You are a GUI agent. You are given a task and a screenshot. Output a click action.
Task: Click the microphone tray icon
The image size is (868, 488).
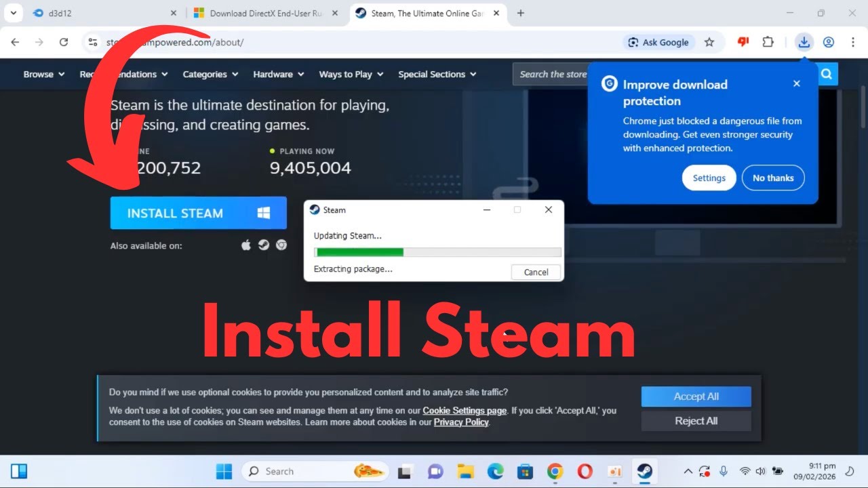724,471
